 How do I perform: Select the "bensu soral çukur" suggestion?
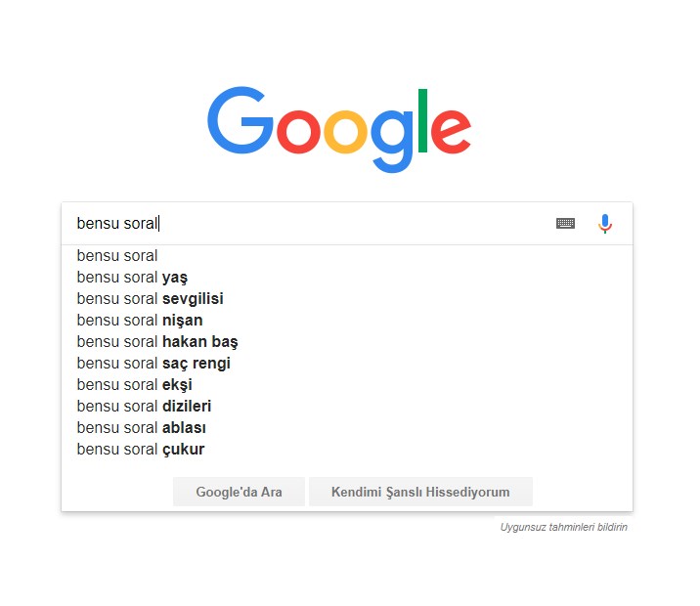tap(141, 450)
